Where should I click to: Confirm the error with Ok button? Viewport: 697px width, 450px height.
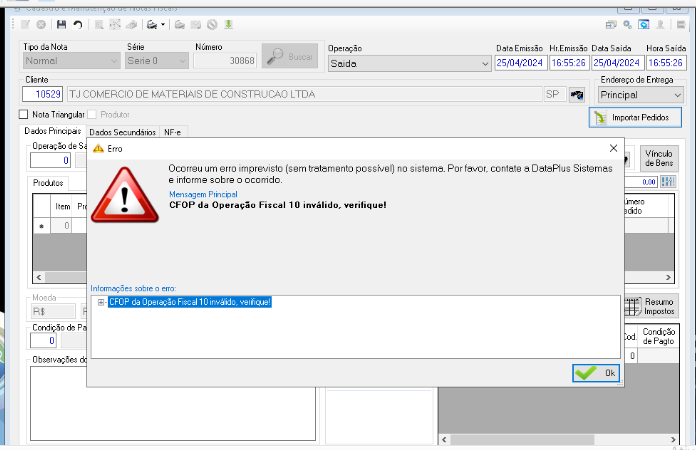coord(596,373)
